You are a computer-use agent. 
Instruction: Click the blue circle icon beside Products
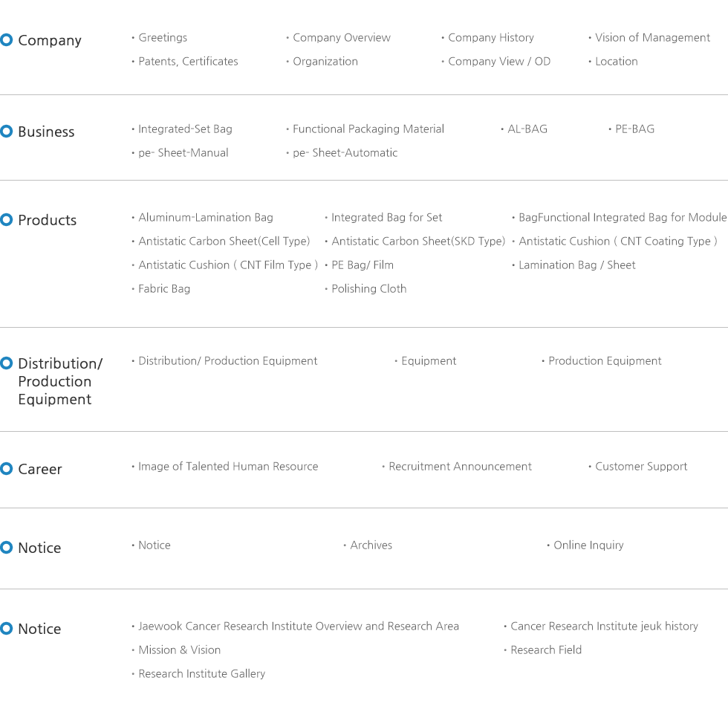7,220
